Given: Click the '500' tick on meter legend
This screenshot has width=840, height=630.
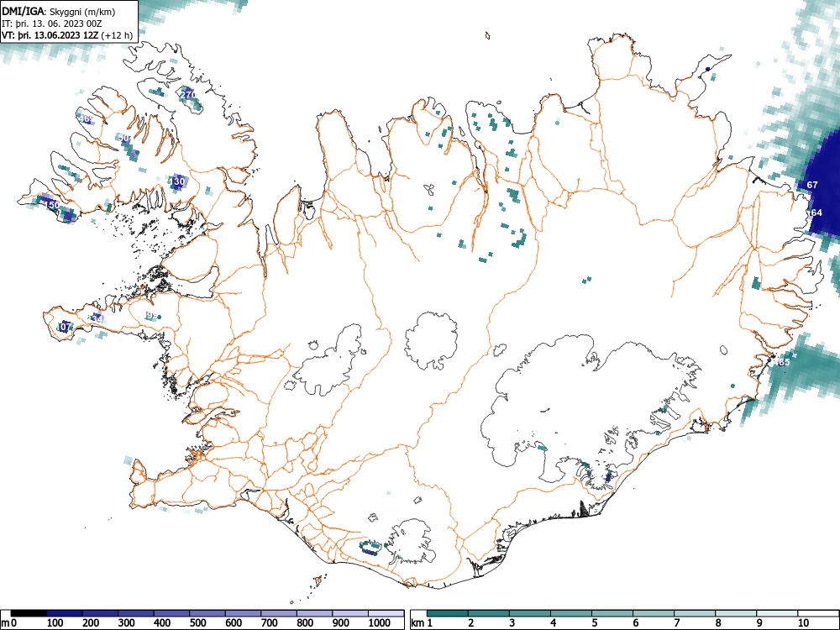Looking at the screenshot, I should pos(197,623).
